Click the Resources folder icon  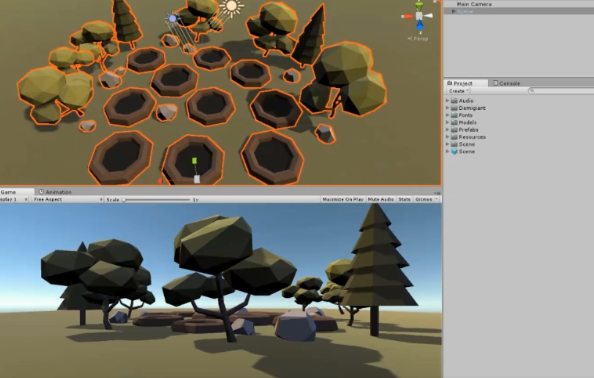coord(454,137)
